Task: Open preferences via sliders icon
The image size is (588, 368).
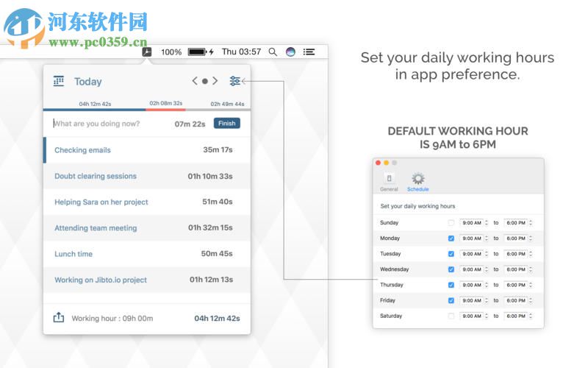Action: click(234, 81)
